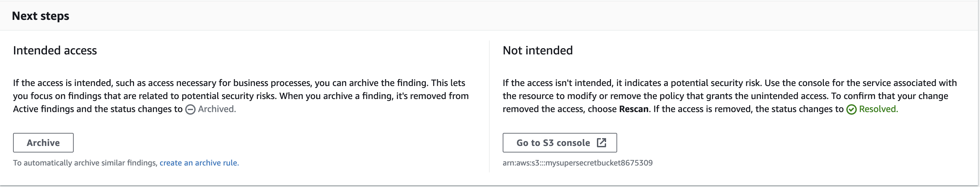The height and width of the screenshot is (187, 980).
Task: Click the Intended access heading
Action: coord(55,50)
